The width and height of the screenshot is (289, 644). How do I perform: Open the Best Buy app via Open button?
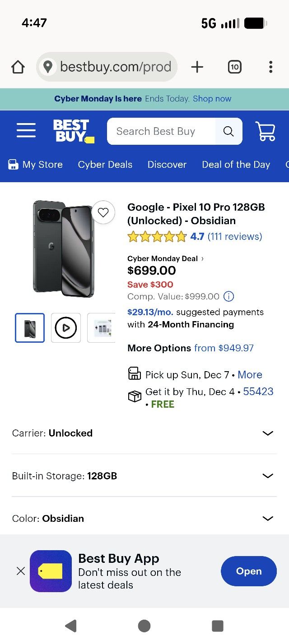click(248, 571)
